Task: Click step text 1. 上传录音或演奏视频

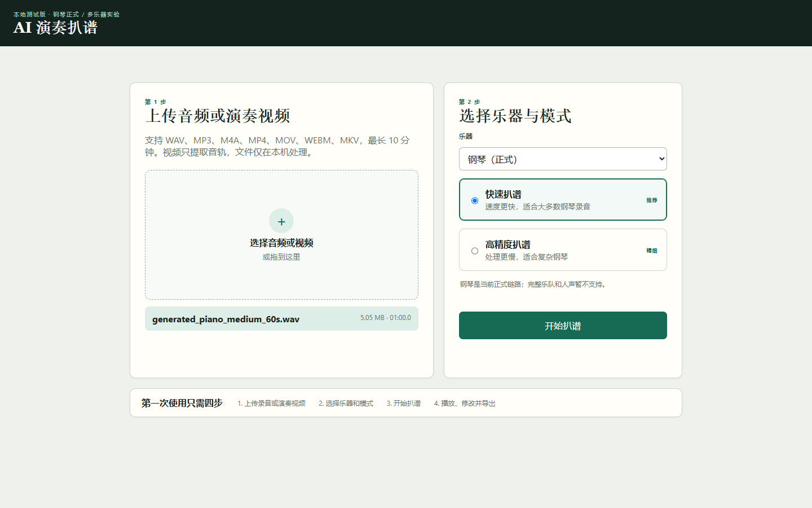Action: tap(271, 404)
